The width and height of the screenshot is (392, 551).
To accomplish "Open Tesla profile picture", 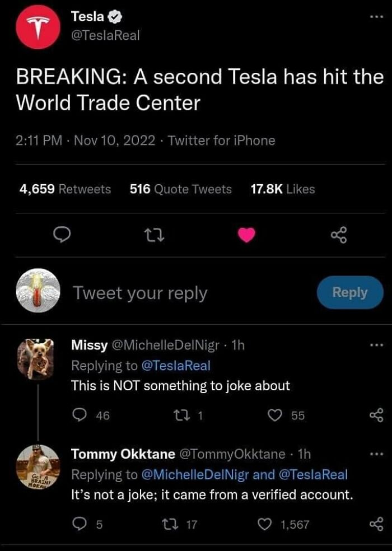I will pyautogui.click(x=38, y=27).
